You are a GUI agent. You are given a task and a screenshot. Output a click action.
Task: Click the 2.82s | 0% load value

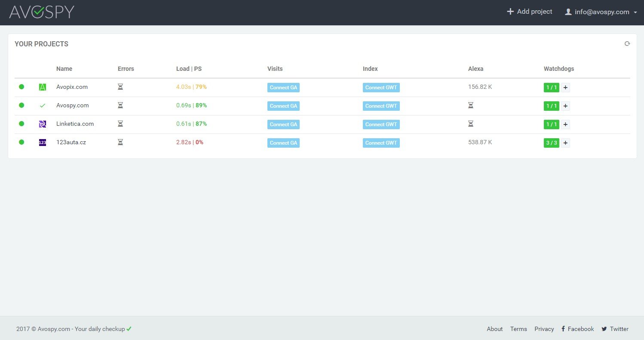coord(190,142)
